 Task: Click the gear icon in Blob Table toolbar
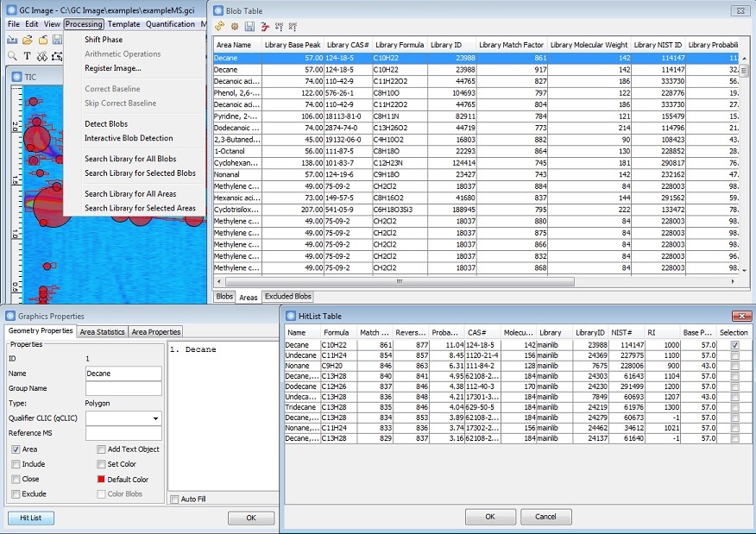(235, 27)
